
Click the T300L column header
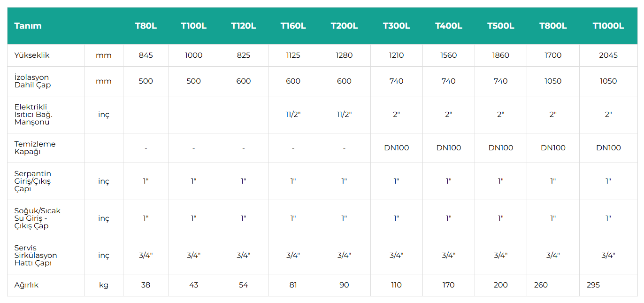pyautogui.click(x=396, y=26)
